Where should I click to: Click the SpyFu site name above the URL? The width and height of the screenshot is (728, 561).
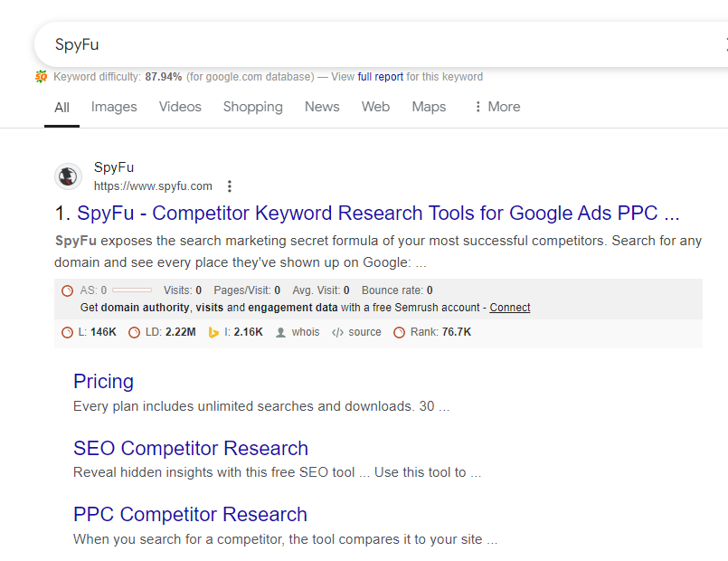(x=114, y=167)
